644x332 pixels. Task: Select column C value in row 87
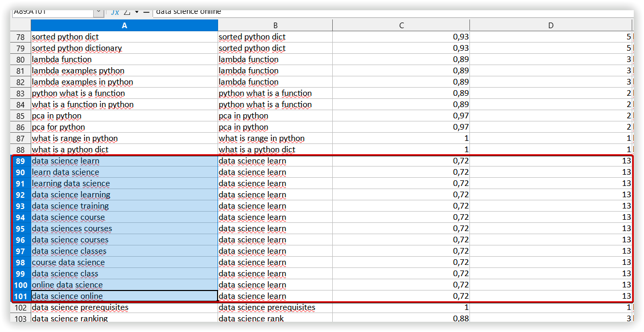[x=401, y=138]
